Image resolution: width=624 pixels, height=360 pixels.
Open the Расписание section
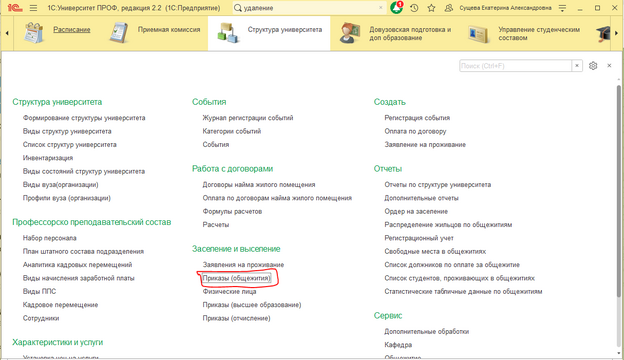coord(72,29)
